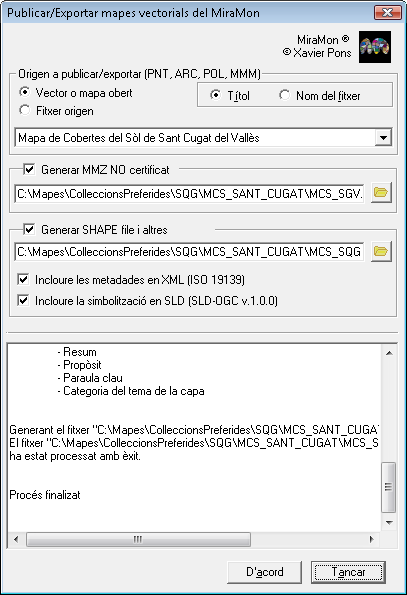407x595 pixels.
Task: Click the vertical scrollbar thumb in log
Action: point(389,487)
